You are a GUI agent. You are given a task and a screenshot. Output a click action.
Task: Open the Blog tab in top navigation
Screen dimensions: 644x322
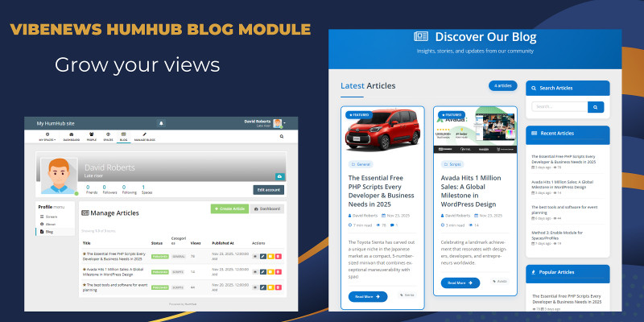click(123, 137)
